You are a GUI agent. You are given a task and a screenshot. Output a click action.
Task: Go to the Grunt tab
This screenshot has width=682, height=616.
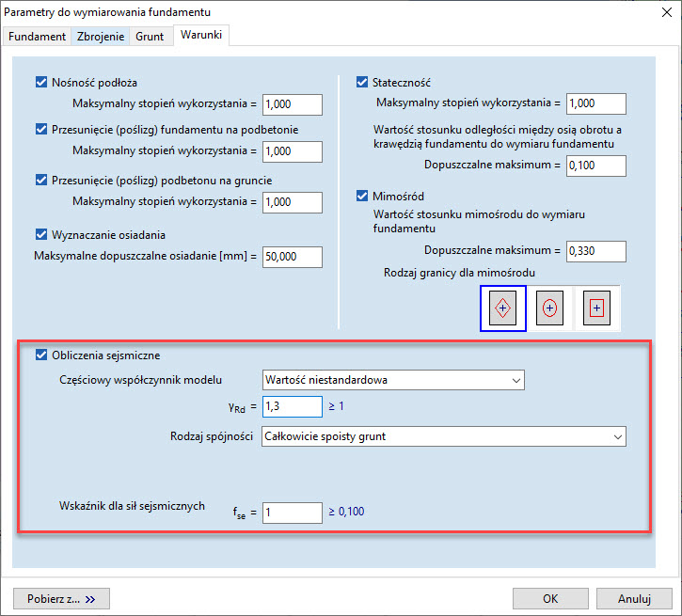tap(150, 37)
